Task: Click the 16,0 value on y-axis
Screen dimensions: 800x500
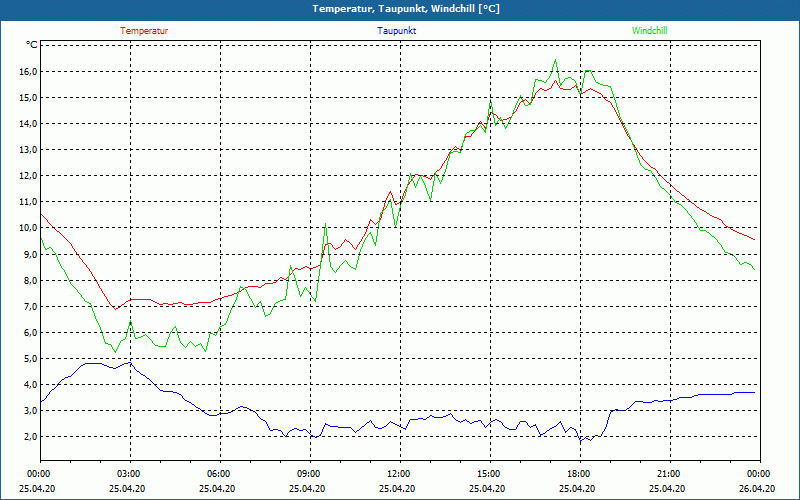Action: pyautogui.click(x=29, y=71)
